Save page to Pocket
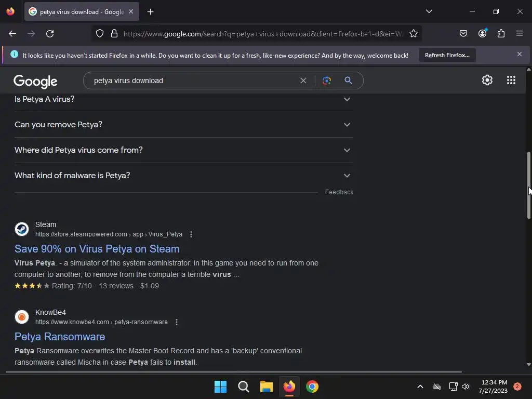 pos(463,34)
